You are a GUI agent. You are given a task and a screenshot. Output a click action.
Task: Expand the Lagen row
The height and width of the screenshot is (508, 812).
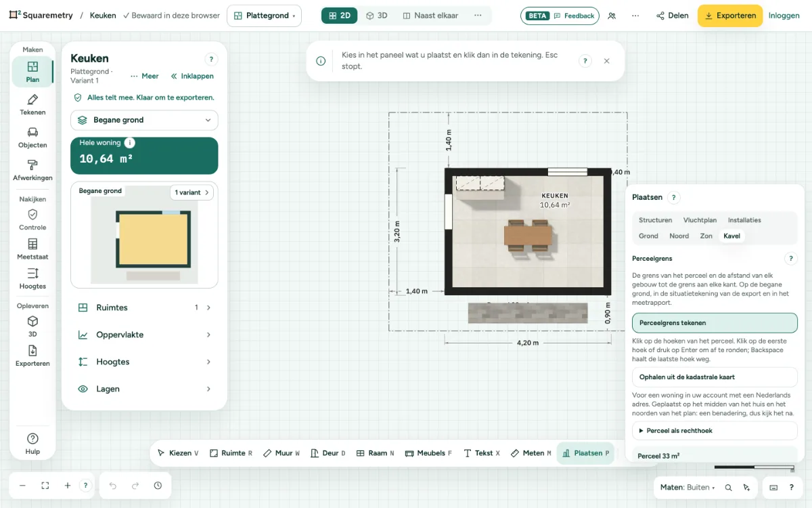[144, 389]
